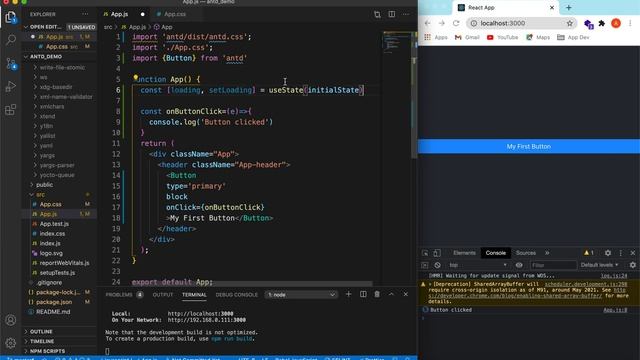Open the Maps bookmark
The height and width of the screenshot is (360, 640).
click(x=538, y=37)
